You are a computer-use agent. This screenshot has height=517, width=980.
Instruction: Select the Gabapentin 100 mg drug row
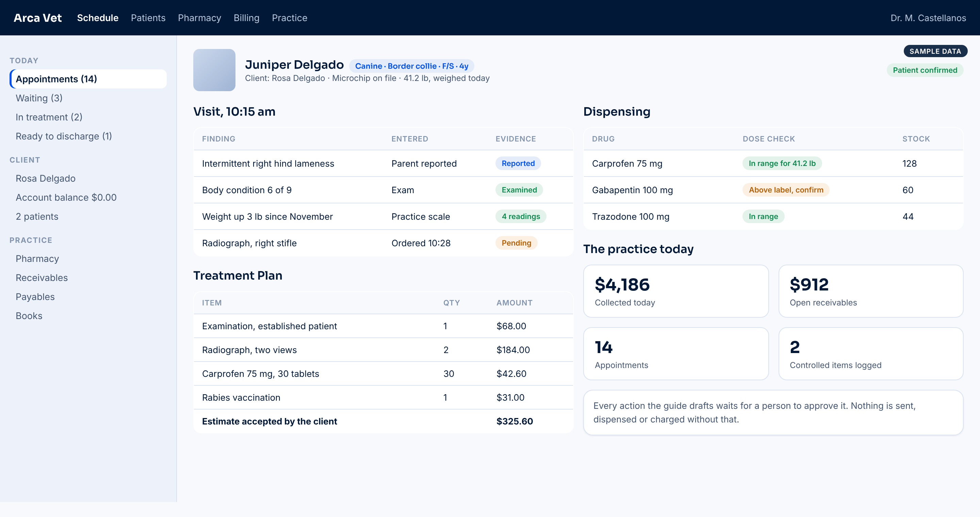(773, 190)
